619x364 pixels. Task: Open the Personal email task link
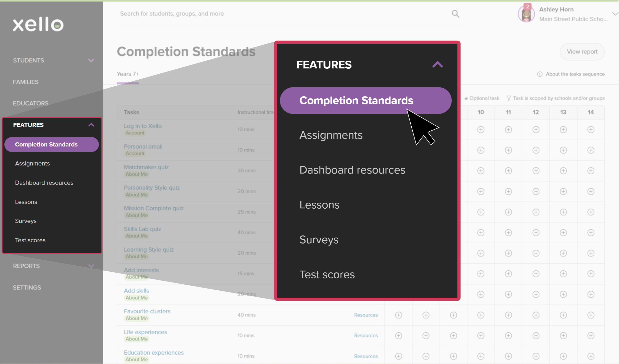(x=143, y=146)
